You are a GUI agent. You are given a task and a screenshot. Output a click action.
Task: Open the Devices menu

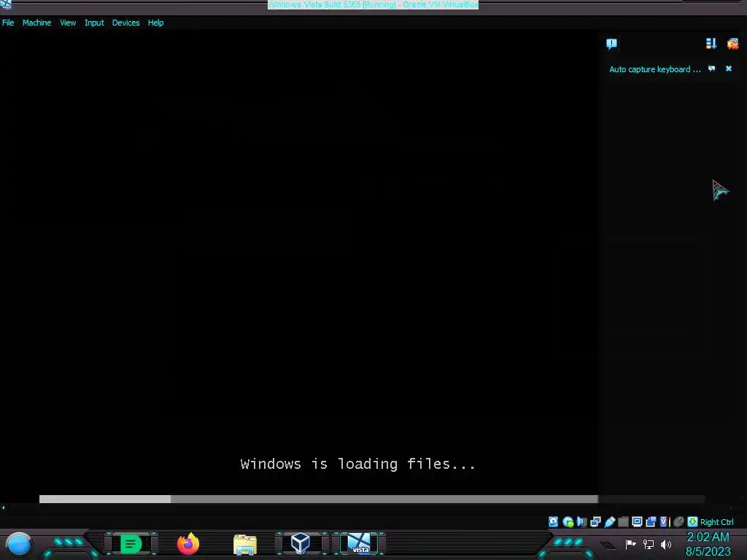click(125, 23)
